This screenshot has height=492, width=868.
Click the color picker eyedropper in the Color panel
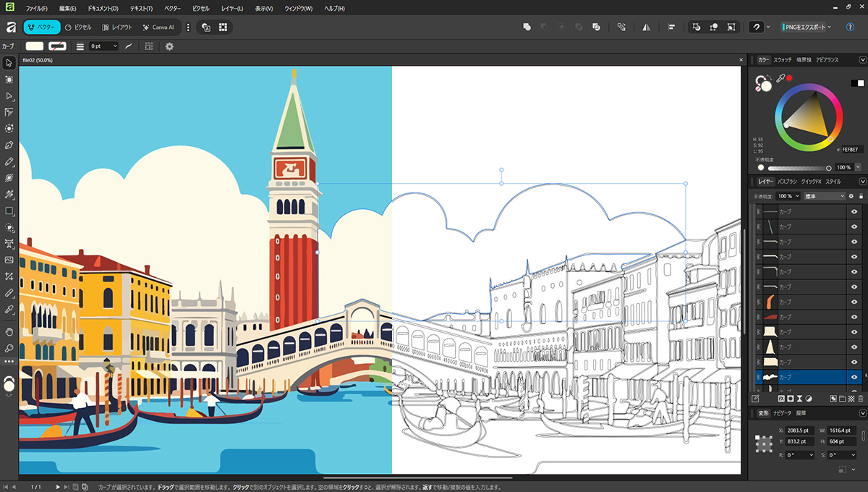[780, 78]
